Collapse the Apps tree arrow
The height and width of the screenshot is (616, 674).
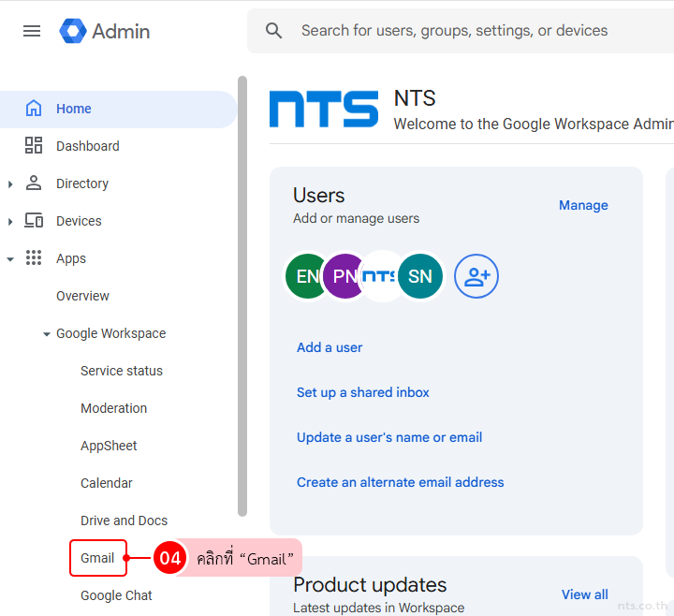click(x=10, y=259)
